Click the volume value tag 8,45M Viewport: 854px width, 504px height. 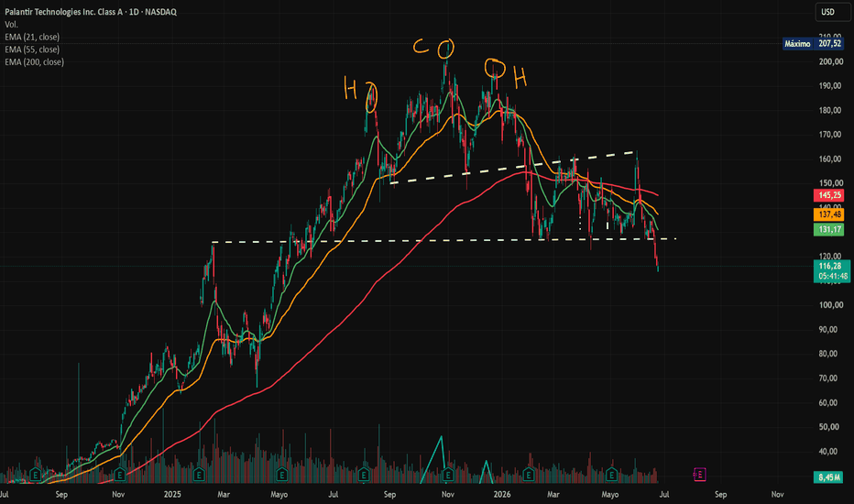[828, 477]
